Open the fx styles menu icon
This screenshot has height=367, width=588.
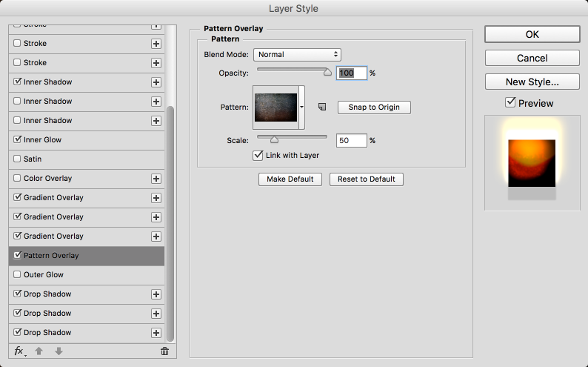[x=19, y=351]
